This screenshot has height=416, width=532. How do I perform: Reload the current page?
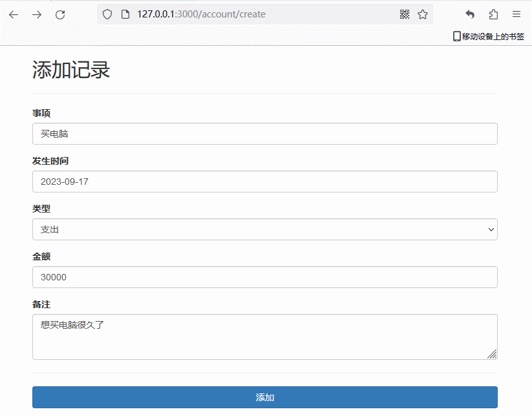pyautogui.click(x=60, y=14)
